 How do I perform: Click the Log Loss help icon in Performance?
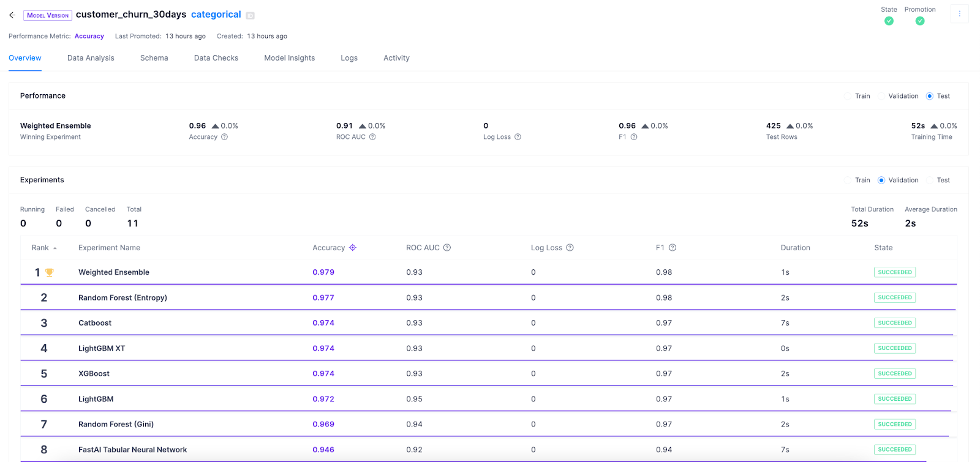coord(518,137)
